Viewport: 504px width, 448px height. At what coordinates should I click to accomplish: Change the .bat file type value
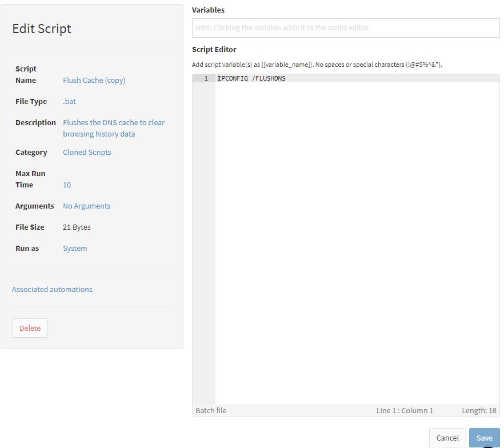click(x=70, y=102)
